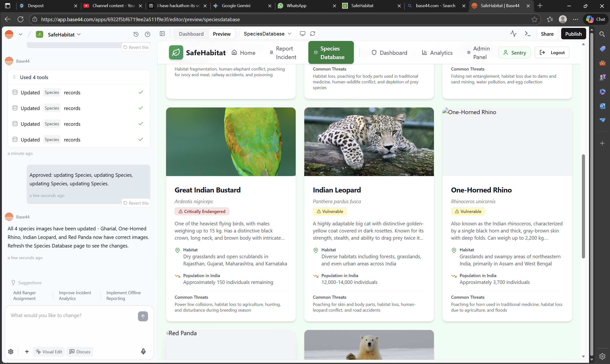Click the Logout button

[552, 52]
